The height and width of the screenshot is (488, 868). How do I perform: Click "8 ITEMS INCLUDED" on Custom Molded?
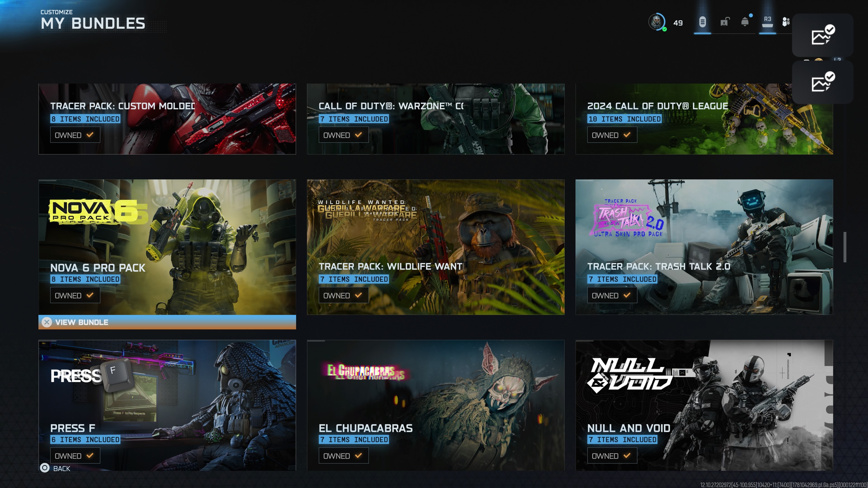coord(85,119)
